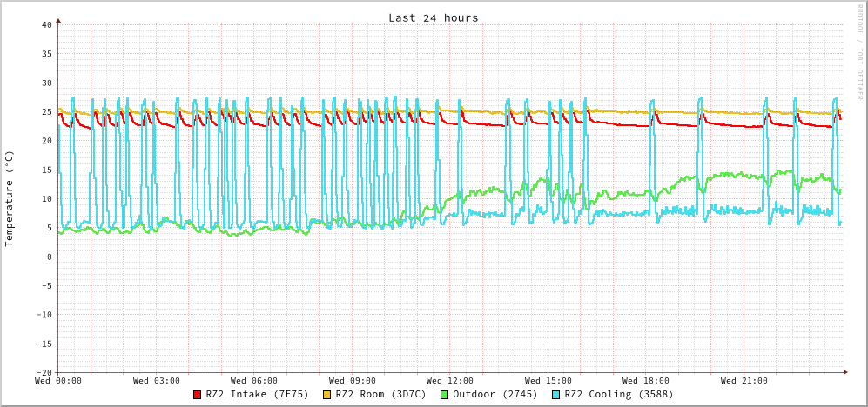Click the arrowhead atop the temperature axis
This screenshot has width=868, height=407.
pyautogui.click(x=58, y=20)
